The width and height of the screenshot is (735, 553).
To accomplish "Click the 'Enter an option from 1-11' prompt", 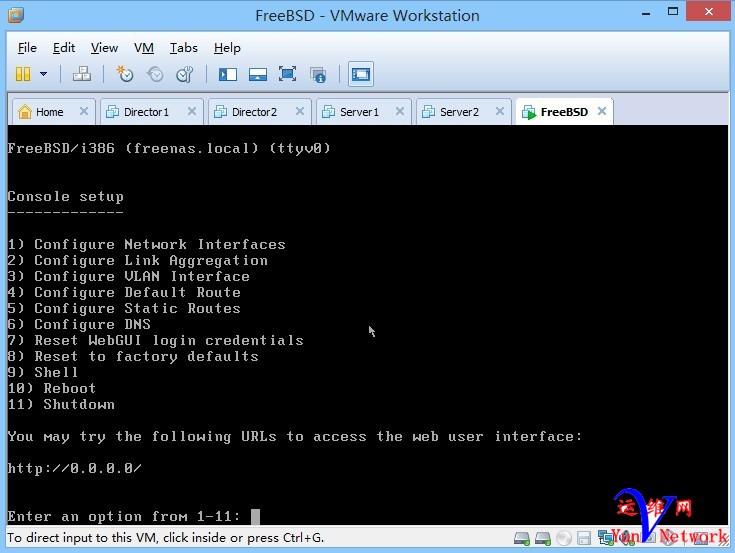I will pos(124,516).
